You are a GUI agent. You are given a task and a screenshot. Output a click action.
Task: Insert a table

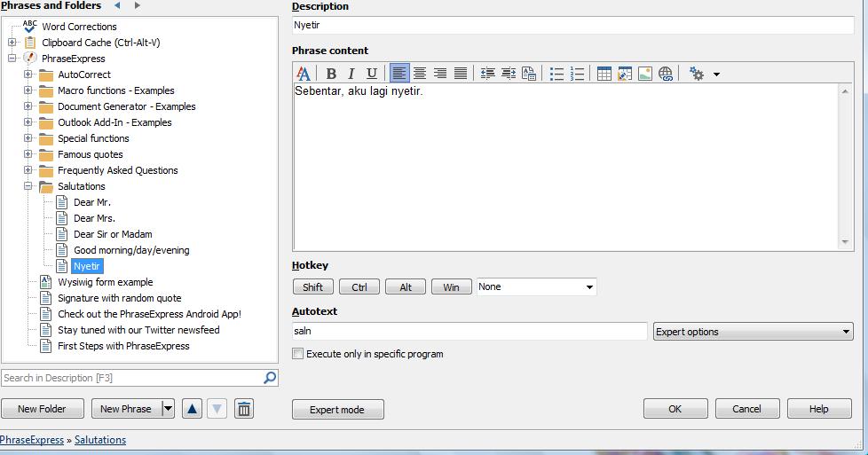[604, 74]
